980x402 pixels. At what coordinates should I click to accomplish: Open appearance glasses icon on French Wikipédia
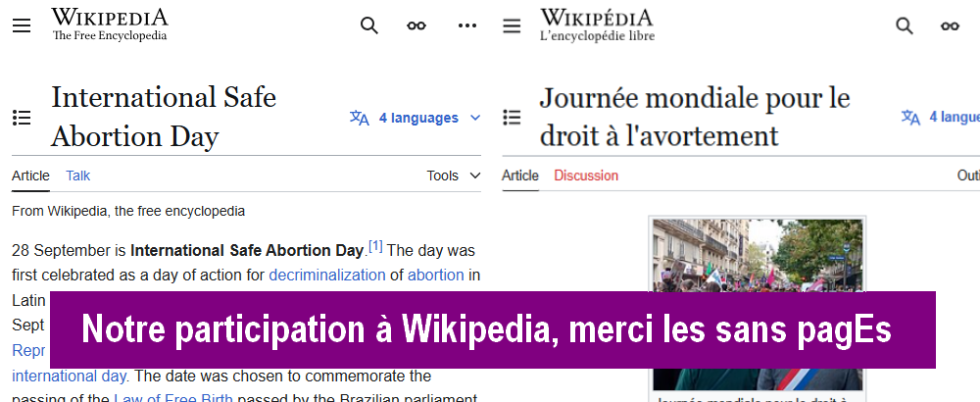950,25
